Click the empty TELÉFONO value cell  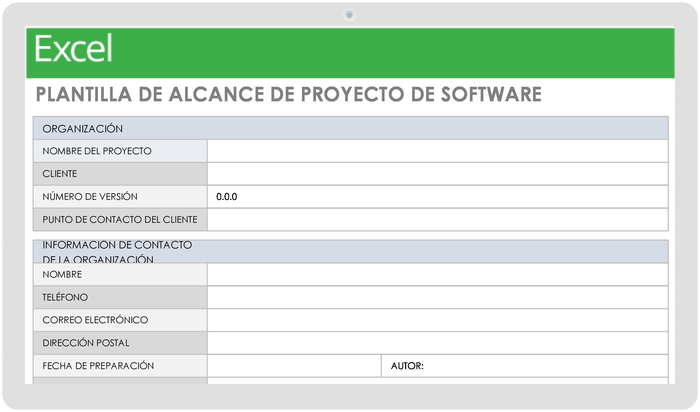click(x=437, y=298)
